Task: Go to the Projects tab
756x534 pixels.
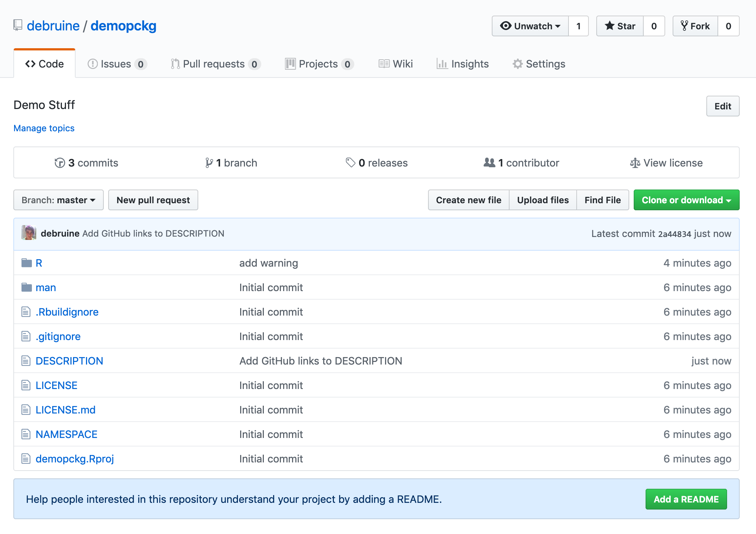Action: (x=319, y=64)
